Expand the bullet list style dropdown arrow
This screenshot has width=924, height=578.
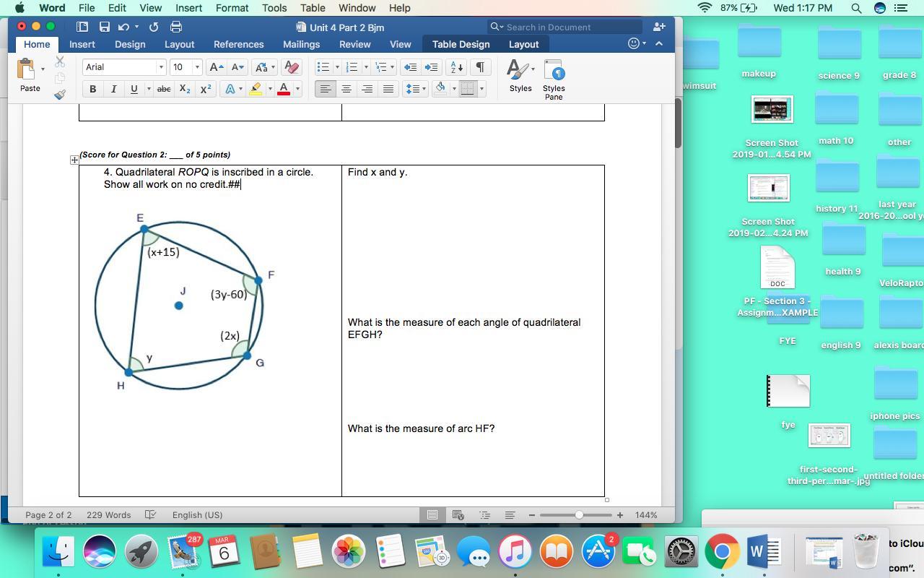(337, 67)
